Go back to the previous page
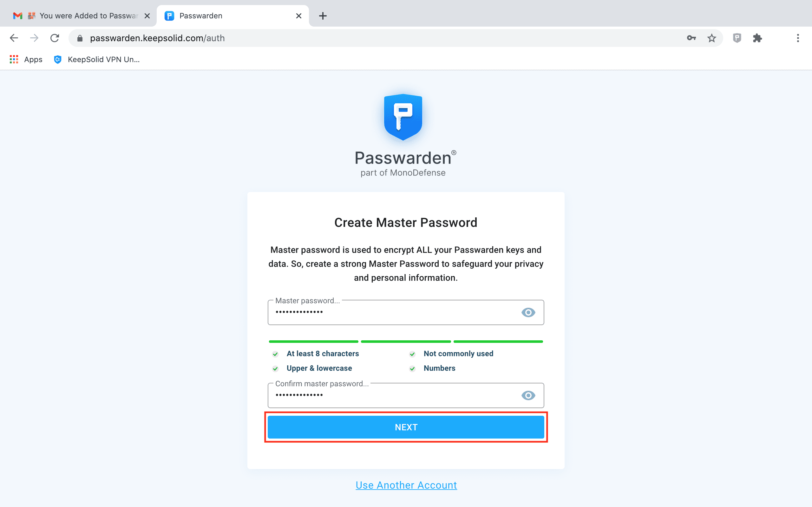 (14, 38)
